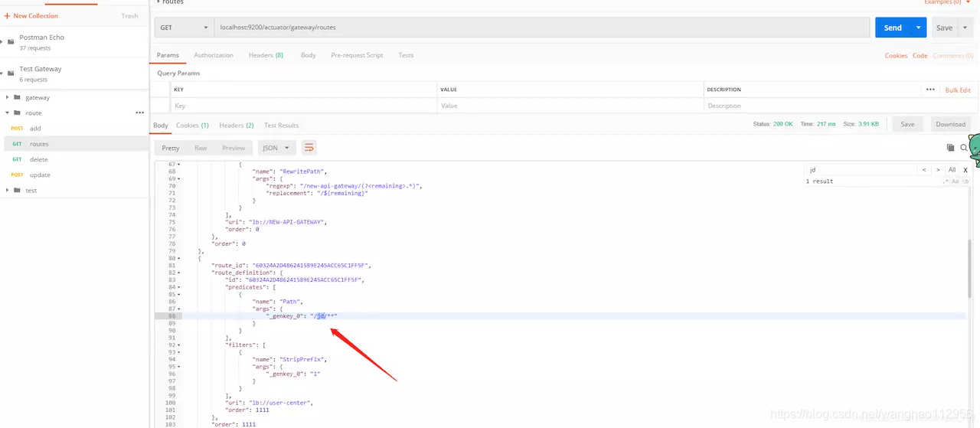Open request Body tab
980x428 pixels.
308,55
